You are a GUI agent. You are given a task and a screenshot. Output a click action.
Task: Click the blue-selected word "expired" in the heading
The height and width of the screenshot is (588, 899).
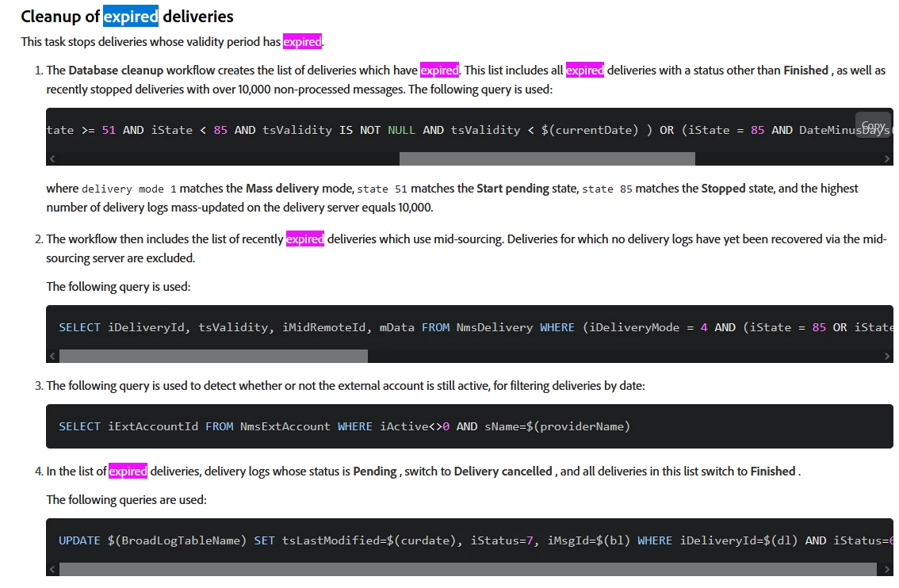131,16
